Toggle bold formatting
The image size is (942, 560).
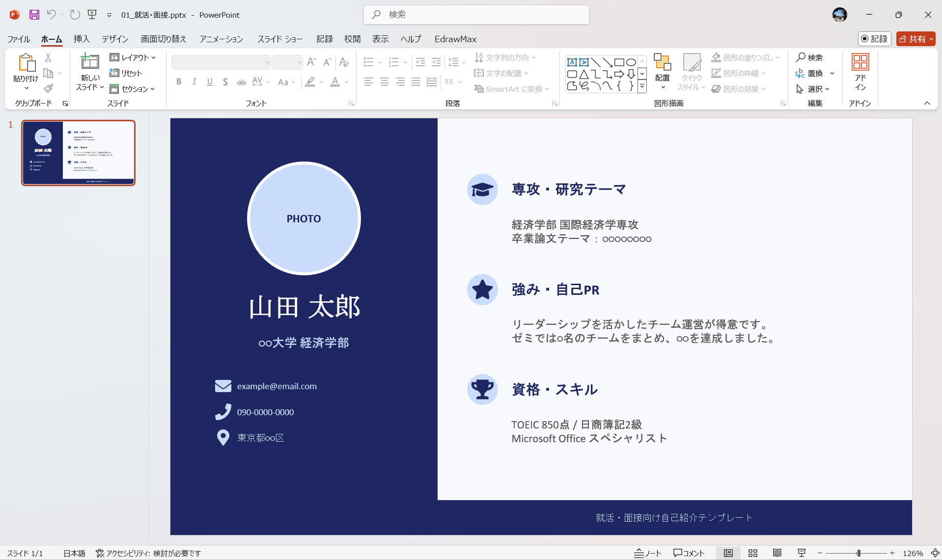[x=179, y=81]
